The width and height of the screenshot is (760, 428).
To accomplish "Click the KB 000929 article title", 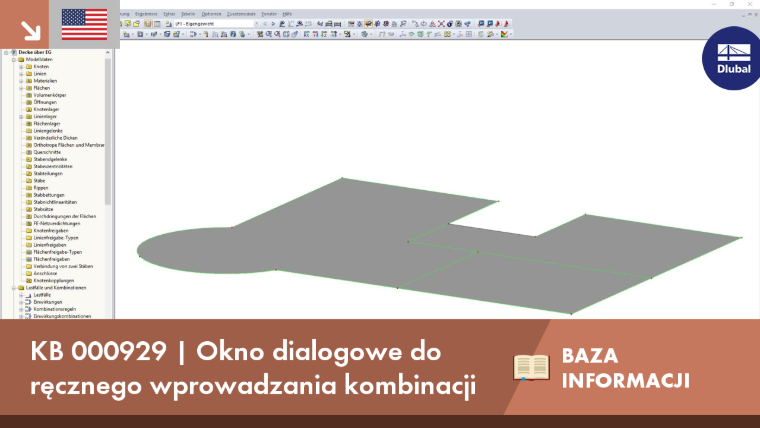I will 253,368.
